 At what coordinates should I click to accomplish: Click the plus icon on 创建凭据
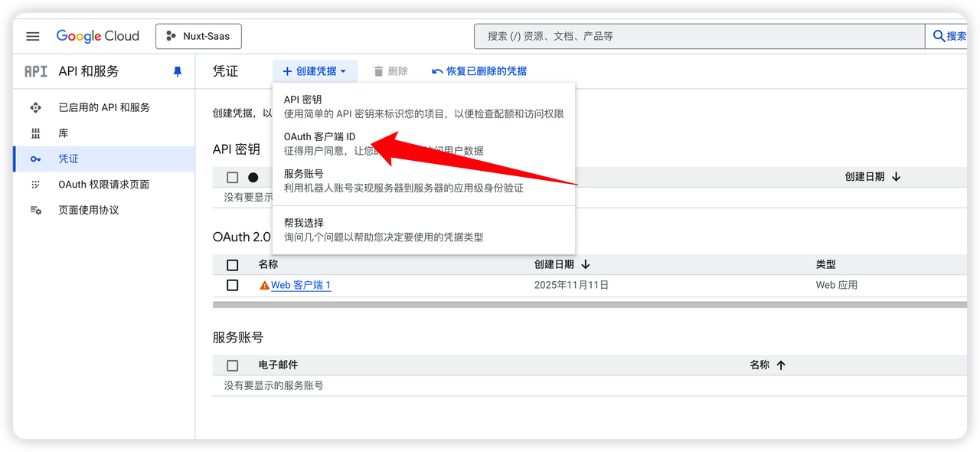click(x=287, y=71)
